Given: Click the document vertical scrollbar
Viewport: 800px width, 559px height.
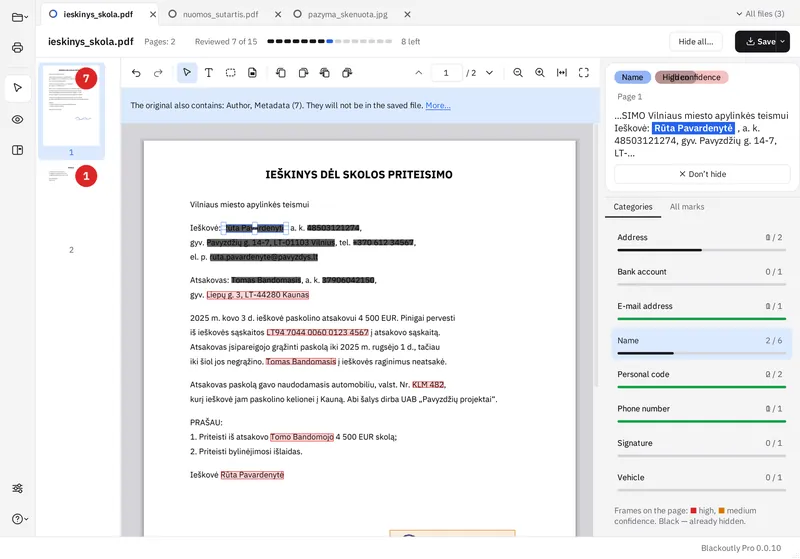Looking at the screenshot, I should tap(595, 255).
